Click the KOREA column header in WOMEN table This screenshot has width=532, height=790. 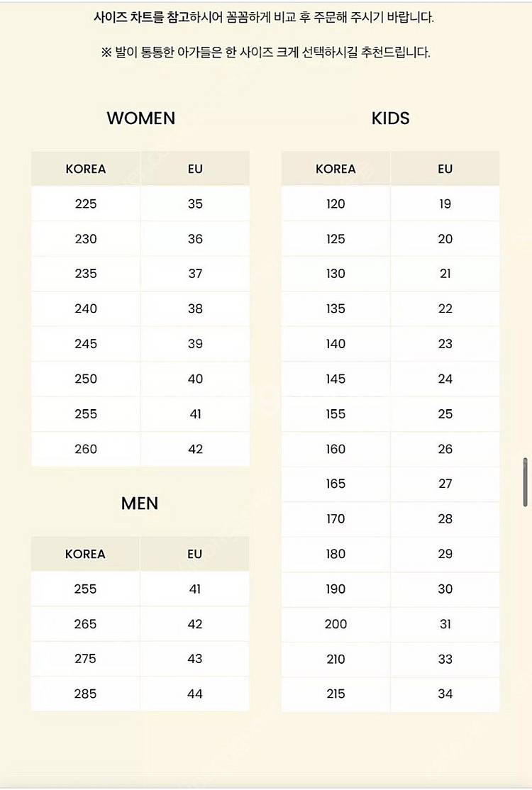[x=86, y=169]
